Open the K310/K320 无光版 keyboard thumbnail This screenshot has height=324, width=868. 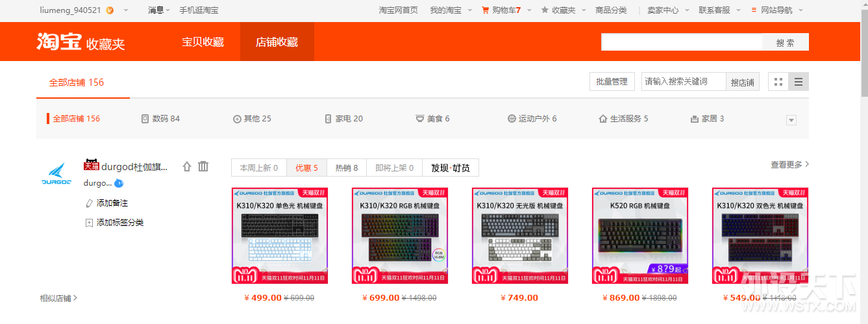point(520,236)
